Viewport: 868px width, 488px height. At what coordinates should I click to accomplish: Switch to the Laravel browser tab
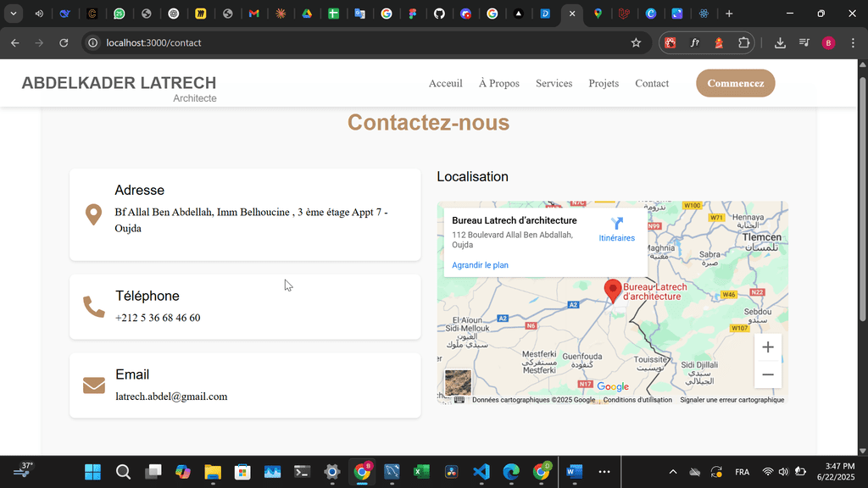(625, 14)
